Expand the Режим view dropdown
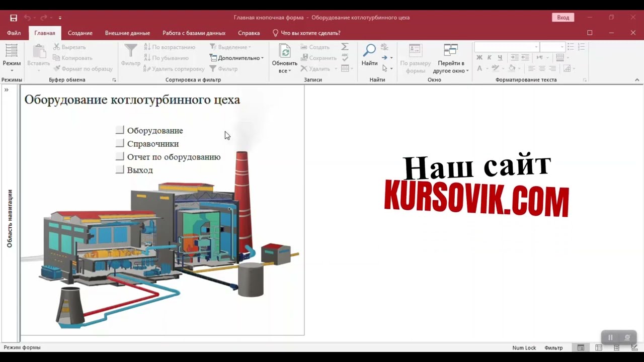This screenshot has height=362, width=644. 12,70
